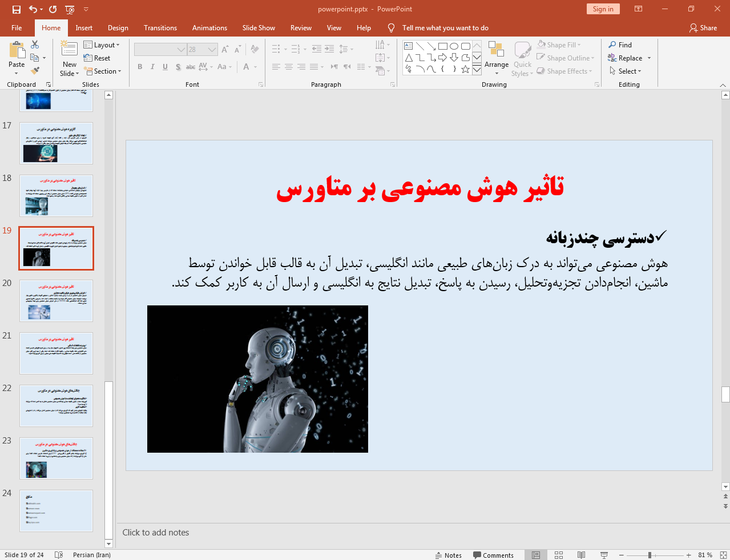Toggle Center alignment
The image size is (730, 560).
(288, 67)
